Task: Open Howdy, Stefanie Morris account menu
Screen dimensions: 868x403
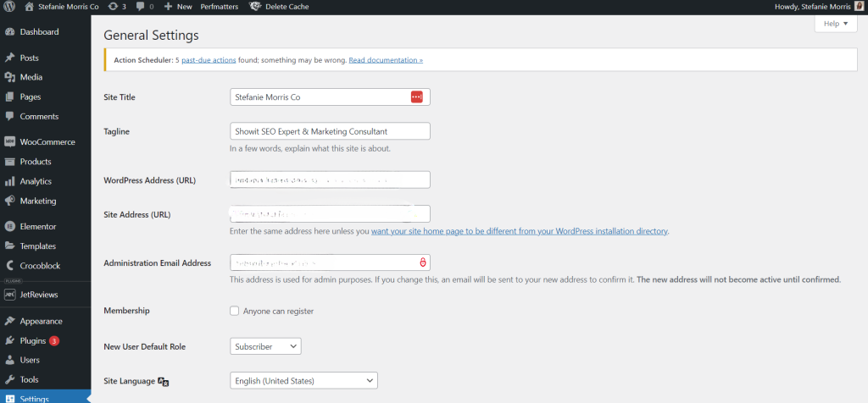Action: (x=814, y=7)
